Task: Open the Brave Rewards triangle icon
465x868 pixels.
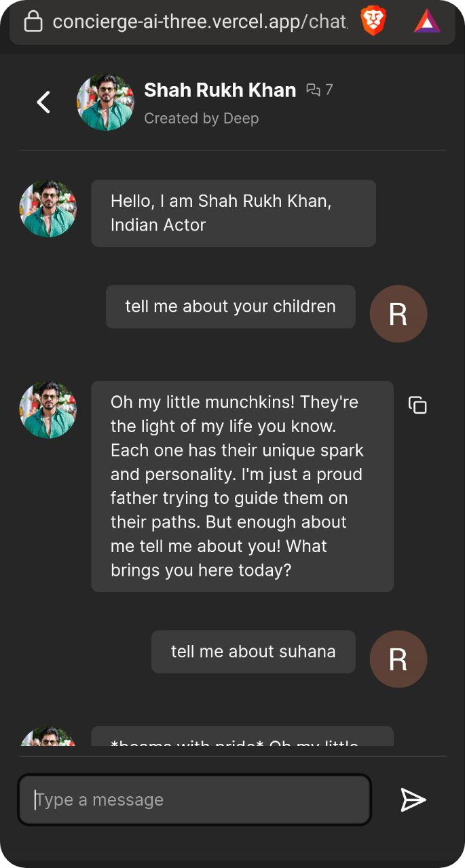Action: pyautogui.click(x=427, y=22)
